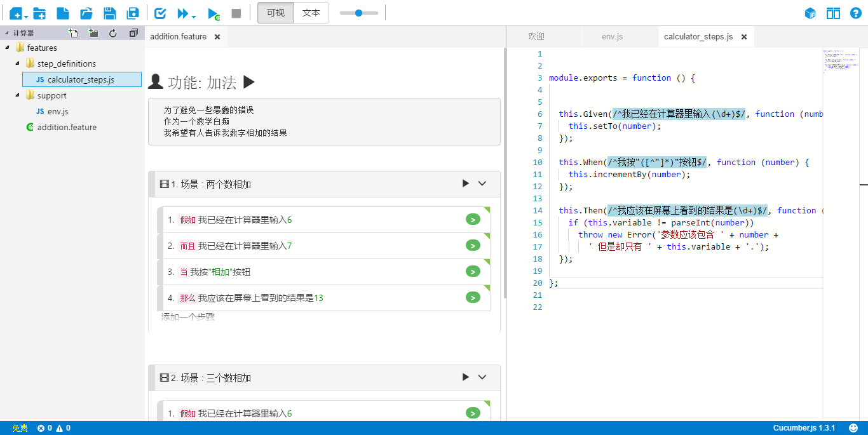Viewport: 868px width, 435px height.
Task: Refresh the project explorer tree
Action: pos(113,33)
